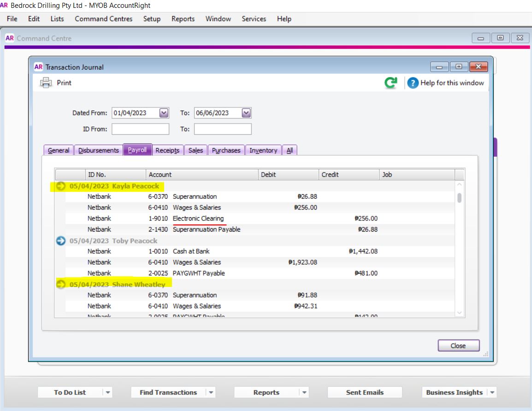The width and height of the screenshot is (532, 411).
Task: Open the Reports menu in menu bar
Action: pos(183,18)
